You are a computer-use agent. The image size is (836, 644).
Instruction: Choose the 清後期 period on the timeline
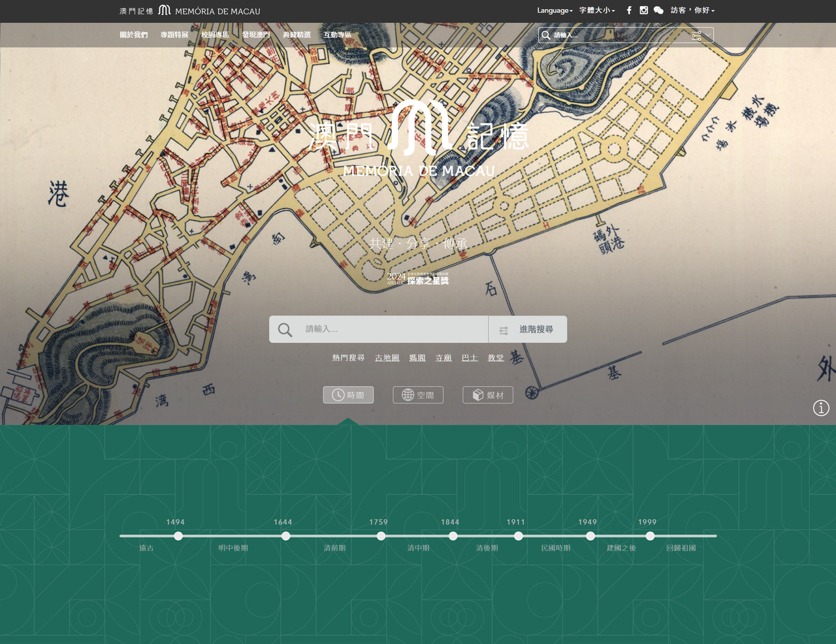pyautogui.click(x=487, y=548)
